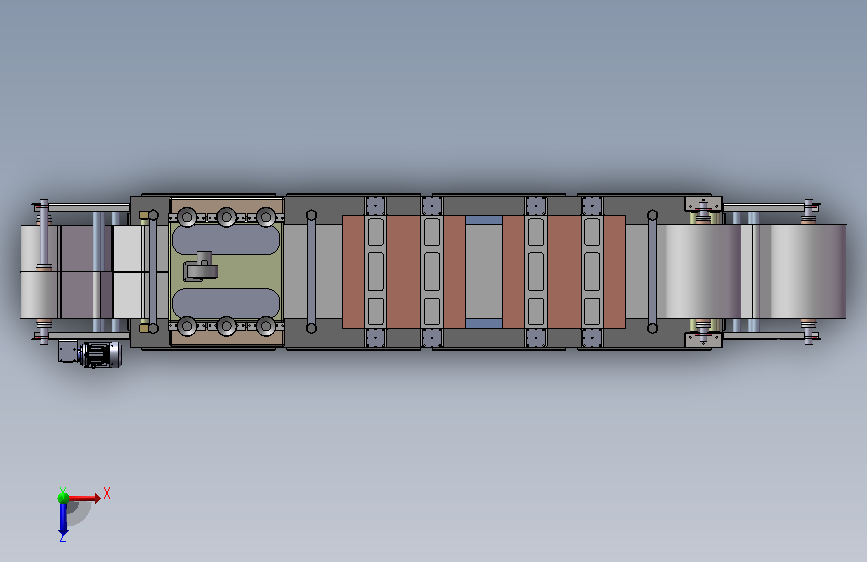The image size is (867, 562).
Task: Click the blue Z axis label
Action: pyautogui.click(x=63, y=538)
